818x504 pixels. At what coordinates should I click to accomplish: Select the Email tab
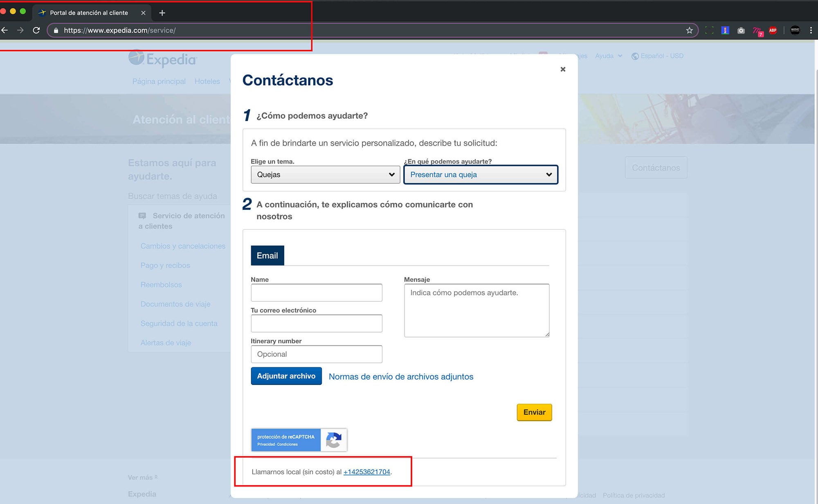tap(267, 256)
